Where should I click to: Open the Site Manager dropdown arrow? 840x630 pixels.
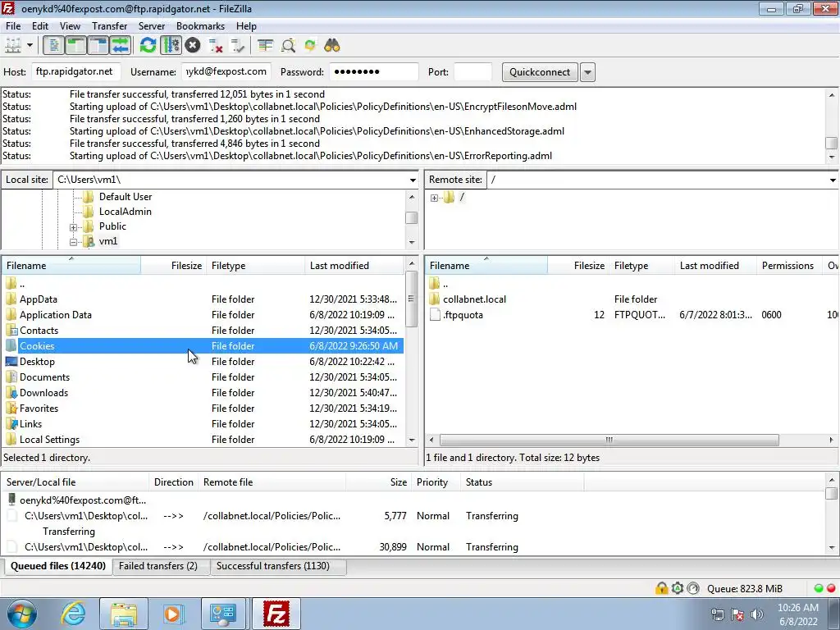(30, 46)
